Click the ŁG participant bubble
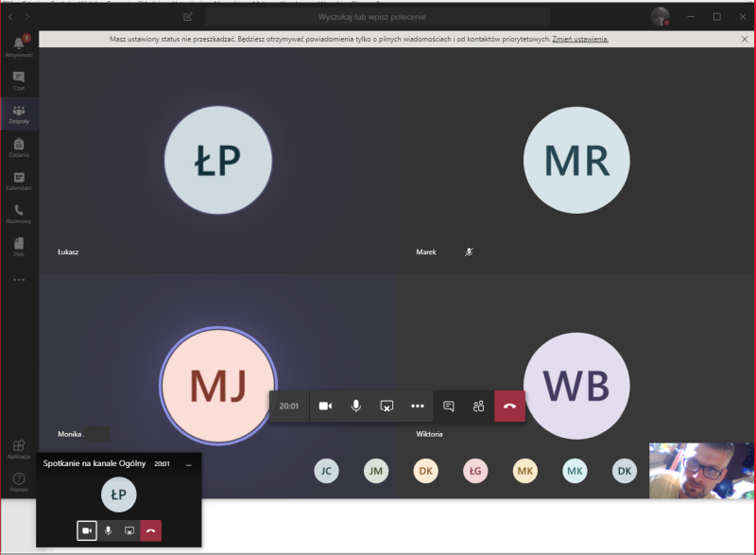Image resolution: width=756 pixels, height=555 pixels. point(475,471)
